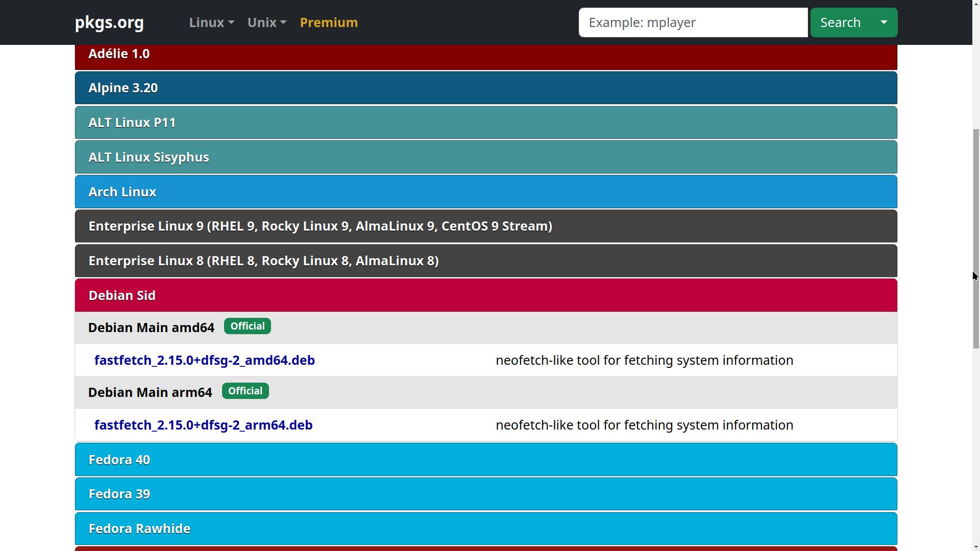Click the Official badge beside Debian Main arm64
Screen dimensions: 980x551
[246, 391]
